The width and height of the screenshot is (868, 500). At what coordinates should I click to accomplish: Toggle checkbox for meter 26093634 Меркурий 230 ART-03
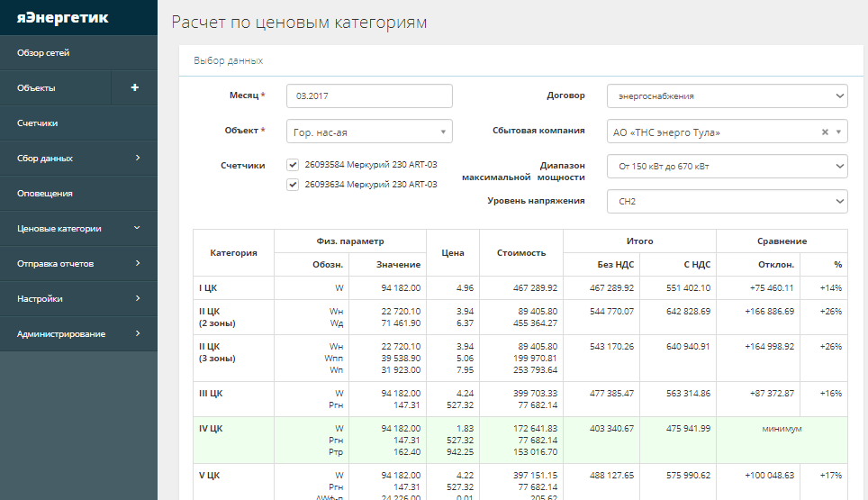click(x=293, y=185)
